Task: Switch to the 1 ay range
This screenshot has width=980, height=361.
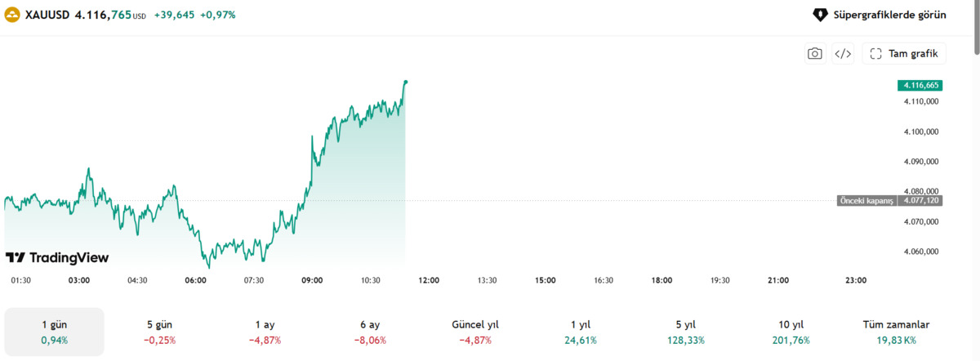Action: click(x=265, y=332)
